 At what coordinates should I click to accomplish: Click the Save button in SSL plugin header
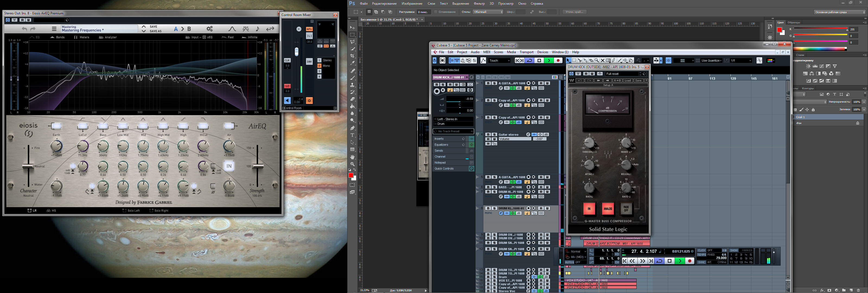click(639, 81)
